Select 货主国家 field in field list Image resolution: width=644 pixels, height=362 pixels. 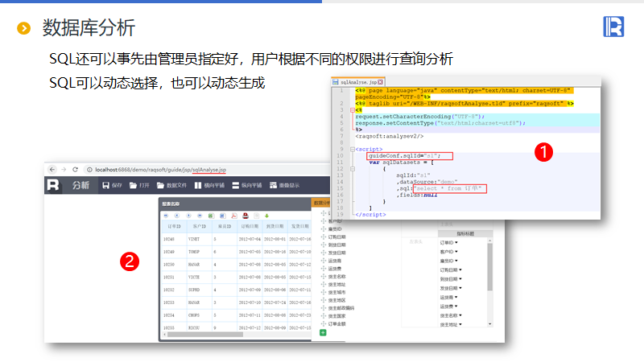click(336, 316)
